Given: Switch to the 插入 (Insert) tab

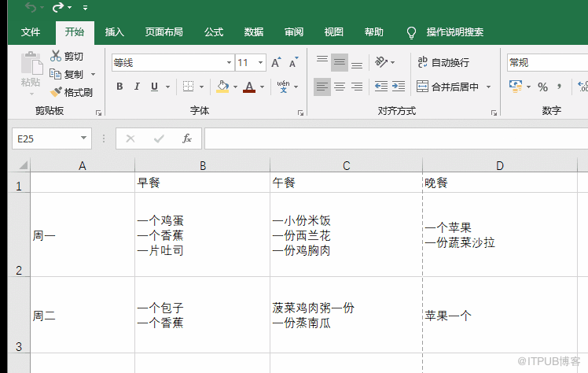Looking at the screenshot, I should [115, 32].
